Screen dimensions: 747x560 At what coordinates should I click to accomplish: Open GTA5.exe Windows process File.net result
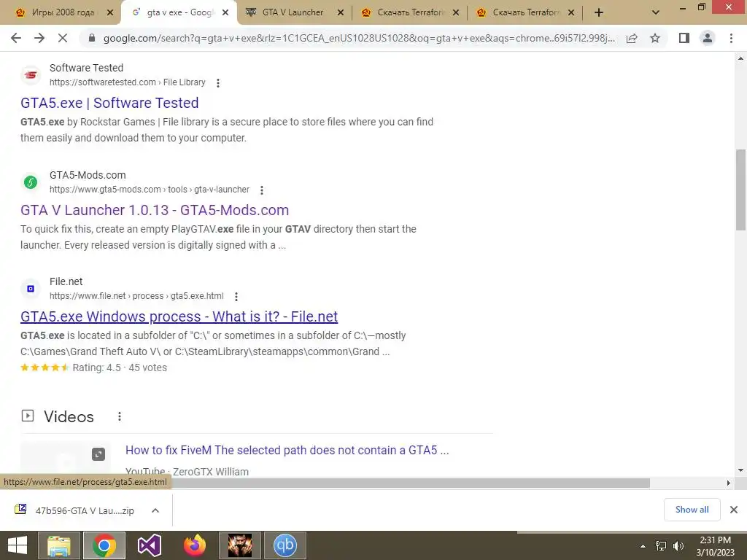pyautogui.click(x=179, y=316)
